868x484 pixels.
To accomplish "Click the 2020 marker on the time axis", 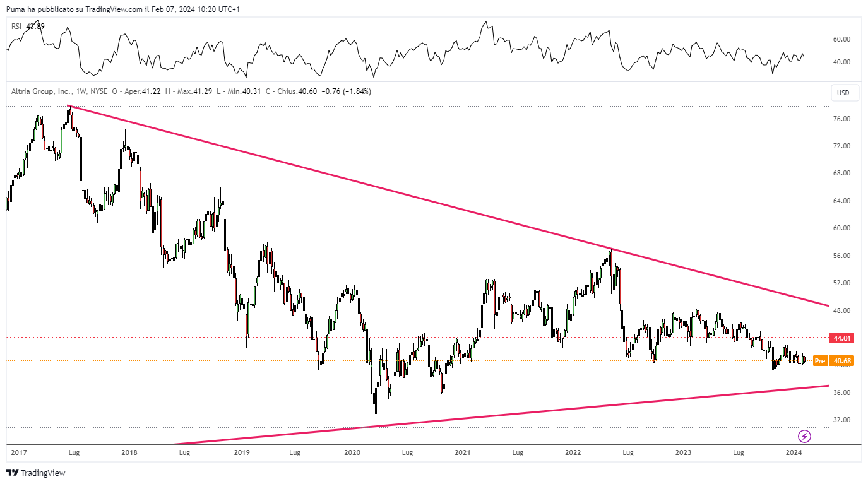I will [x=352, y=452].
